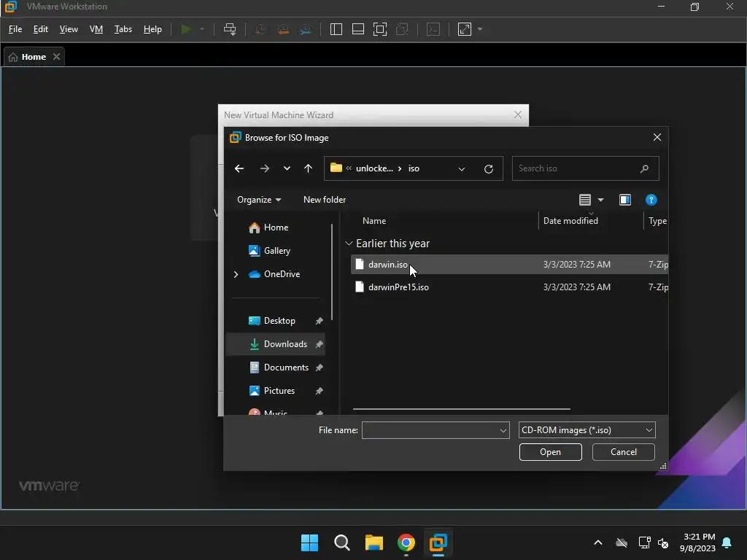Viewport: 747px width, 560px height.
Task: Click the green Power On play icon
Action: (186, 29)
